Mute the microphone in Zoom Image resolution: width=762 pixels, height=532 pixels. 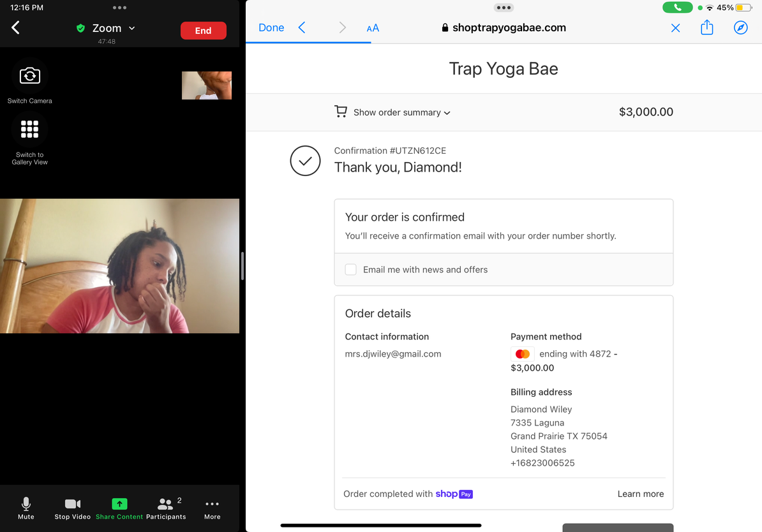[x=26, y=508]
